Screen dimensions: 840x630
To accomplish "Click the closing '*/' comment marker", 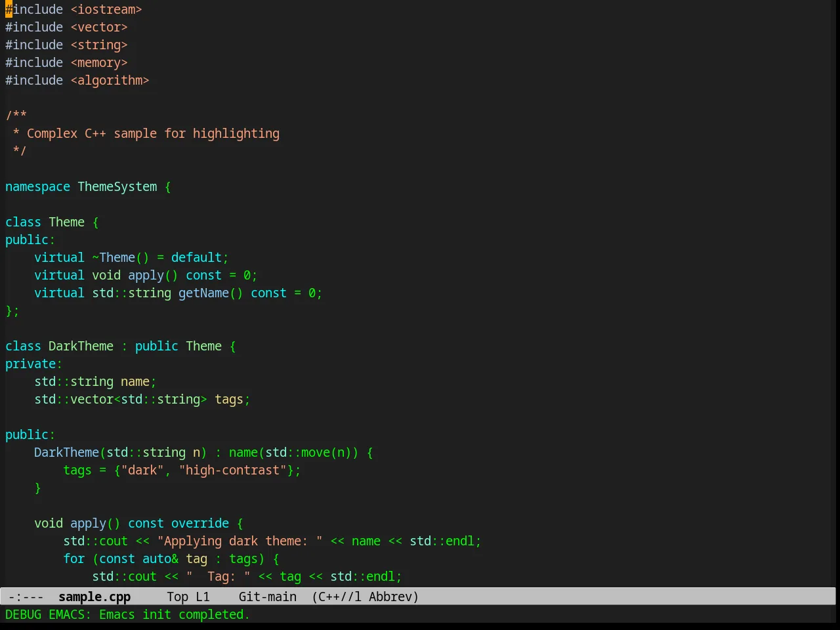I will click(x=20, y=151).
